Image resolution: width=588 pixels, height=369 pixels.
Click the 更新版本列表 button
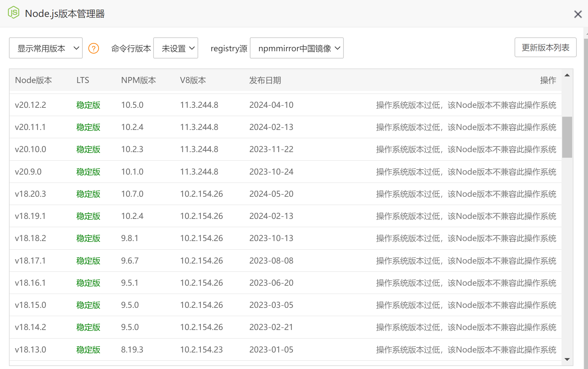coord(545,47)
